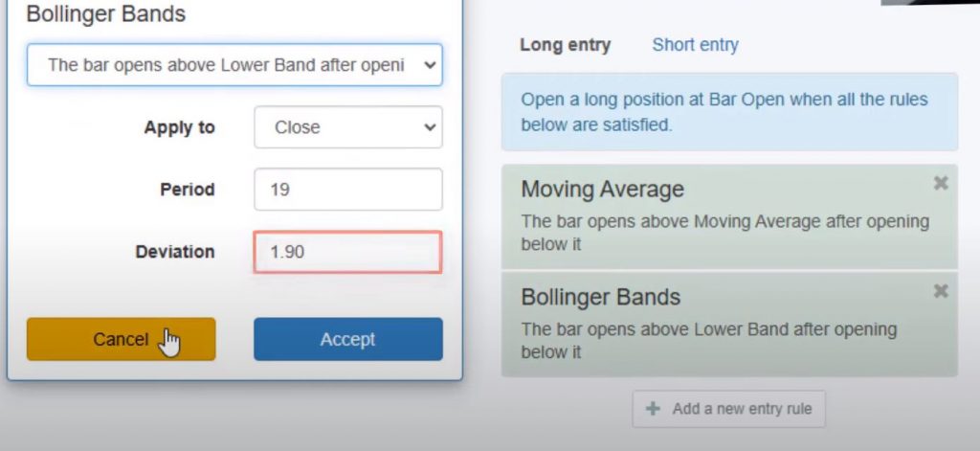
Task: Click the blue long position info box
Action: coord(728,112)
